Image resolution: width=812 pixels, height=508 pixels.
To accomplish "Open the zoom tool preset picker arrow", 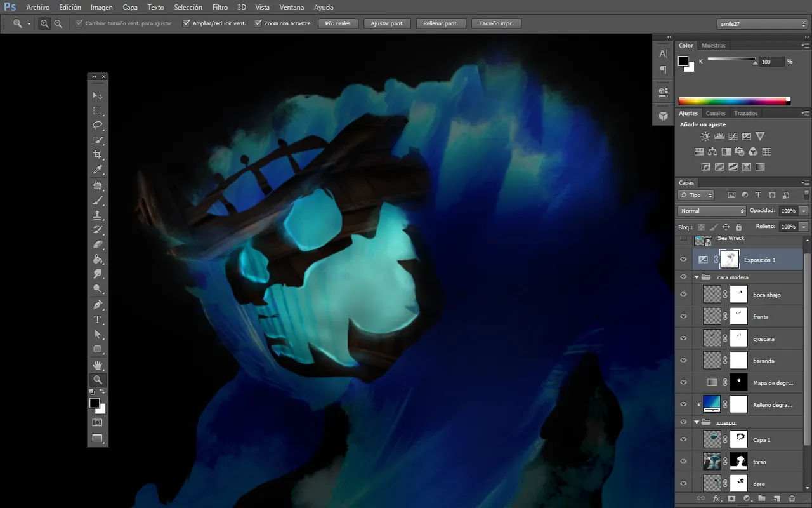I will (29, 23).
